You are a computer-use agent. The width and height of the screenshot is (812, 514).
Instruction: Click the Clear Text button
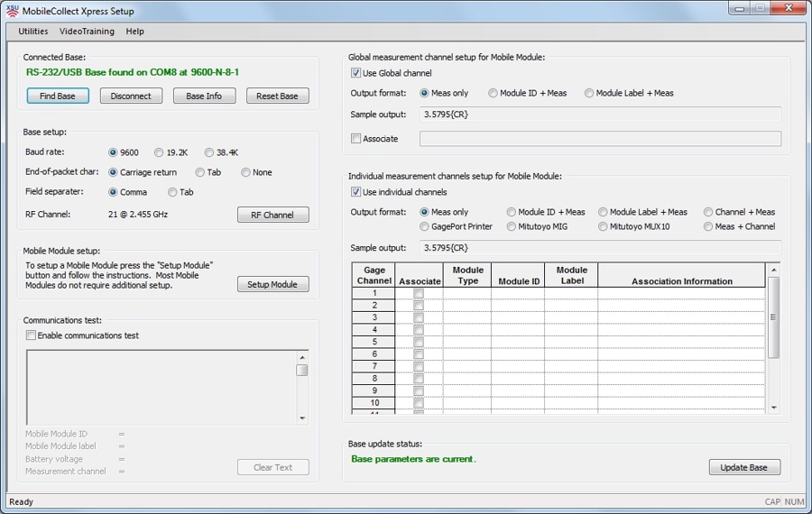click(x=272, y=467)
